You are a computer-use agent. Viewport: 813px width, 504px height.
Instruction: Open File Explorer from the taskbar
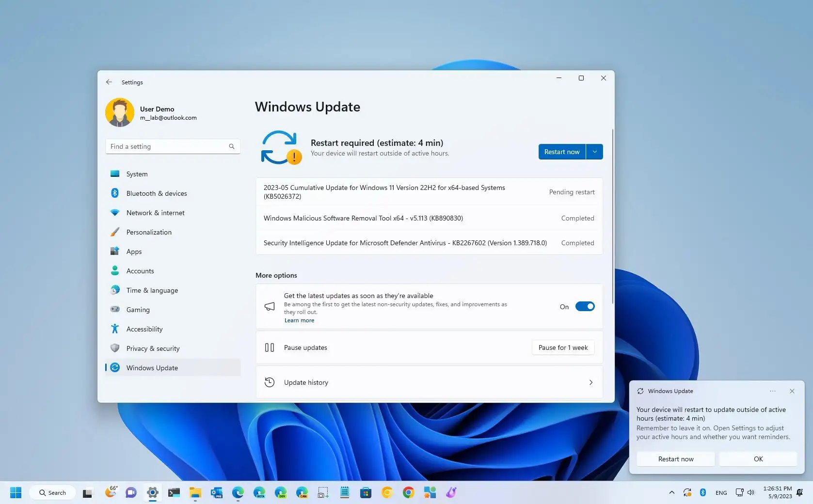coord(195,493)
